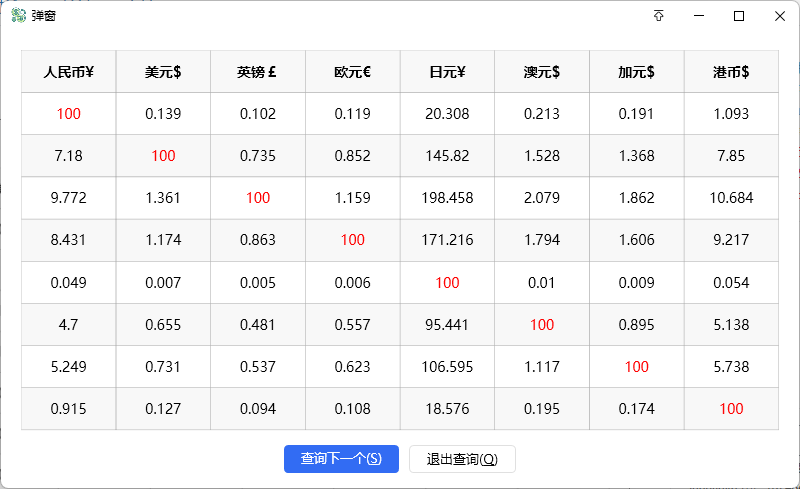
Task: Click the cell showing 0.094
Action: (258, 409)
